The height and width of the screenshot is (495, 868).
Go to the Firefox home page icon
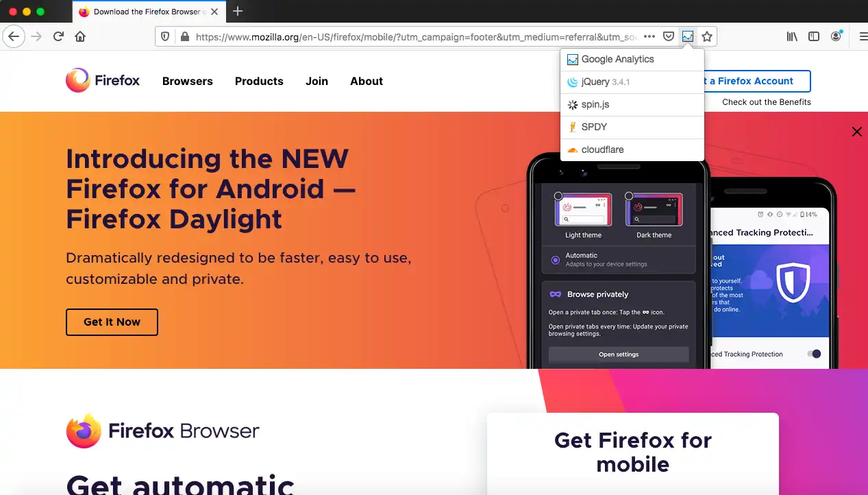(80, 36)
